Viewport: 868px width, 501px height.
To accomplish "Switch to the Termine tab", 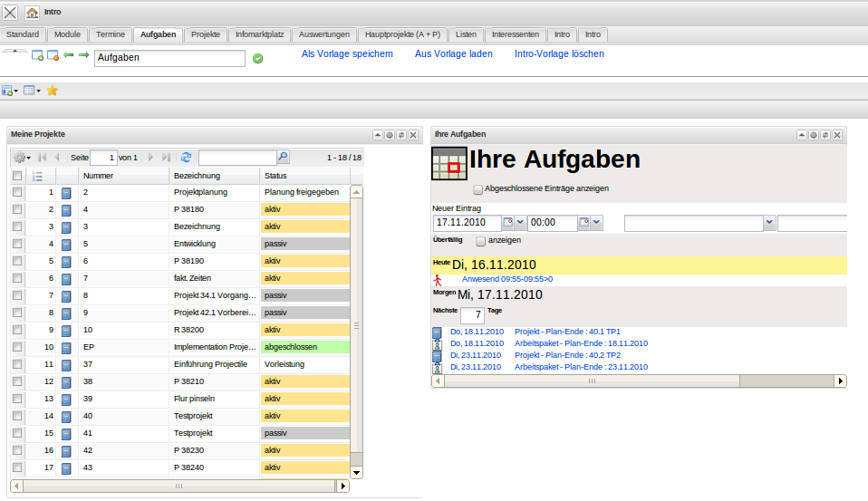I will [x=111, y=34].
